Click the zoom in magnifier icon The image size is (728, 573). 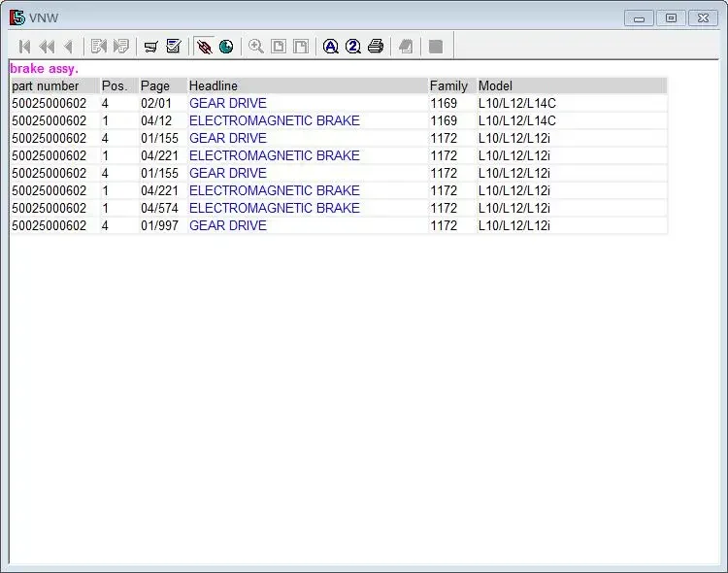256,47
